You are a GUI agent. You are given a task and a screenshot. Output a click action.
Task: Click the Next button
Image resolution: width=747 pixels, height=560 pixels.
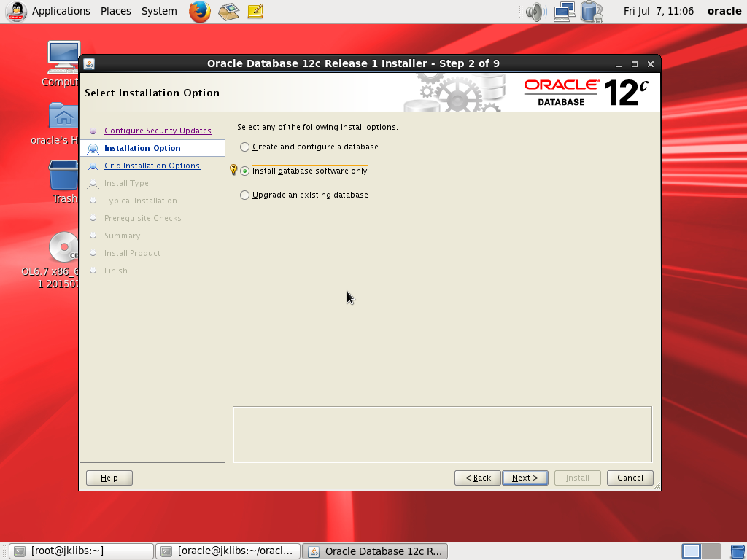[525, 478]
